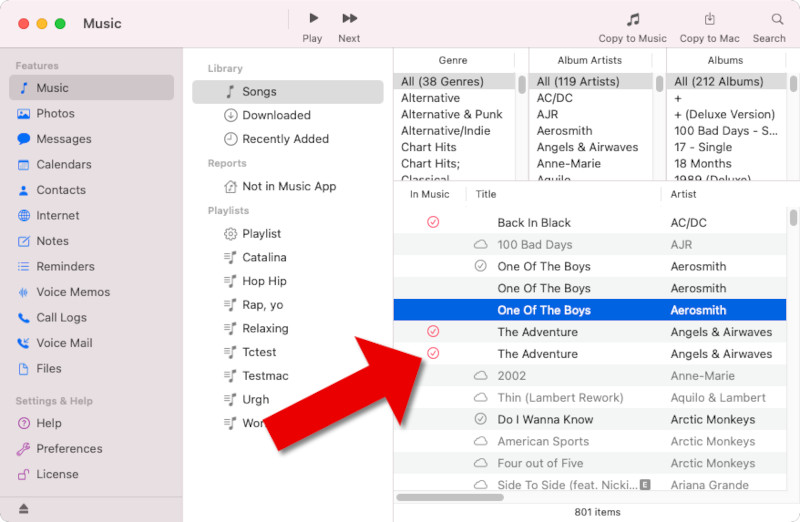This screenshot has height=522, width=800.
Task: Click the Play toolbar button
Action: [312, 27]
